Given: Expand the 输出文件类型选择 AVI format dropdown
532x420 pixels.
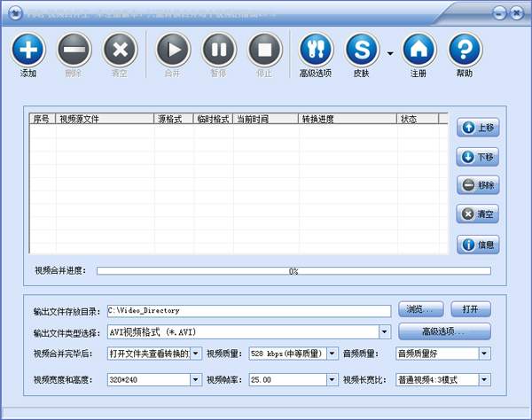Looking at the screenshot, I should (x=385, y=332).
